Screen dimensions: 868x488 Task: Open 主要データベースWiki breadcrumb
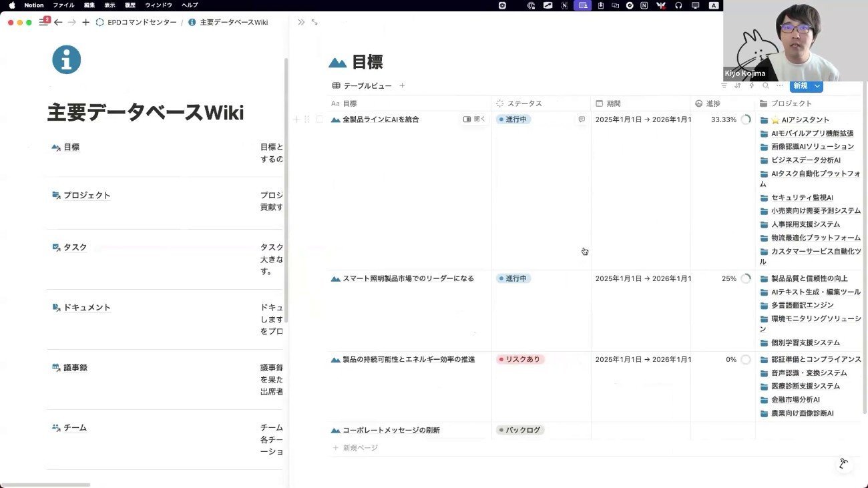pos(228,22)
